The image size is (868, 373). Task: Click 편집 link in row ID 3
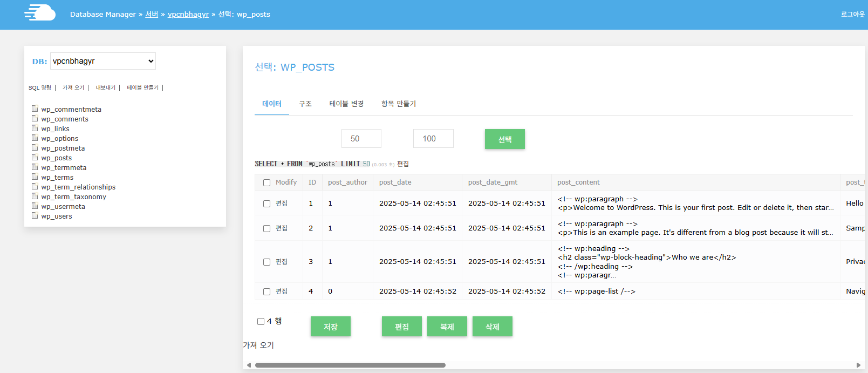282,262
